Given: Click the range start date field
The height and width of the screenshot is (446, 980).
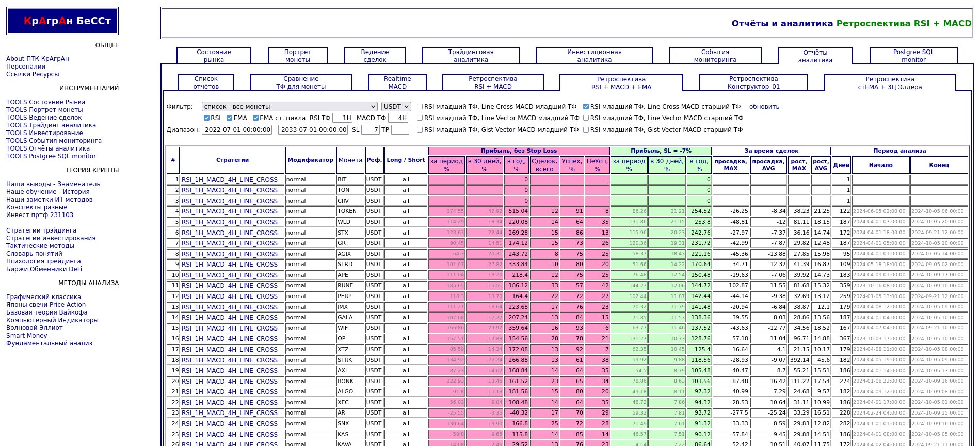Looking at the screenshot, I should click(x=237, y=130).
